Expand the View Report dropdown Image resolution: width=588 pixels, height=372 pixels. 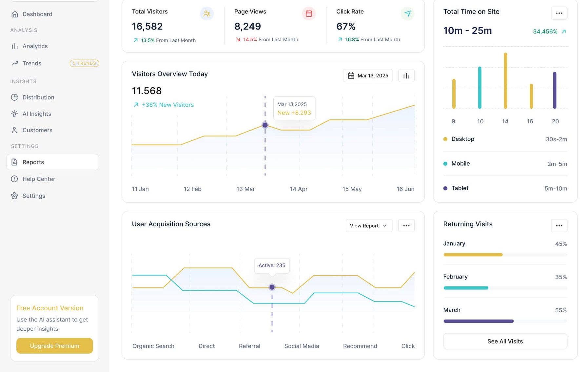pos(368,226)
